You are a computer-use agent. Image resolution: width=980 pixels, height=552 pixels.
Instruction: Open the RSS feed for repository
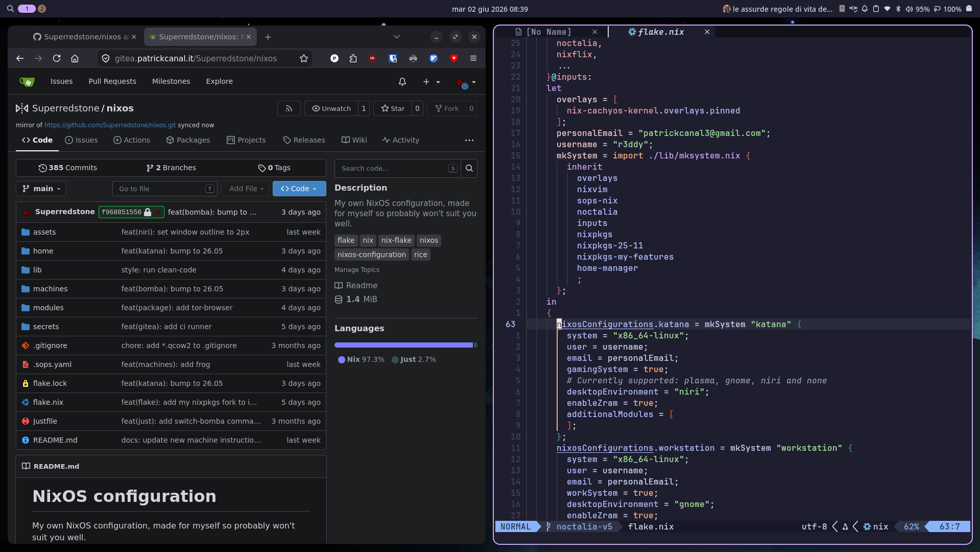[x=289, y=108]
